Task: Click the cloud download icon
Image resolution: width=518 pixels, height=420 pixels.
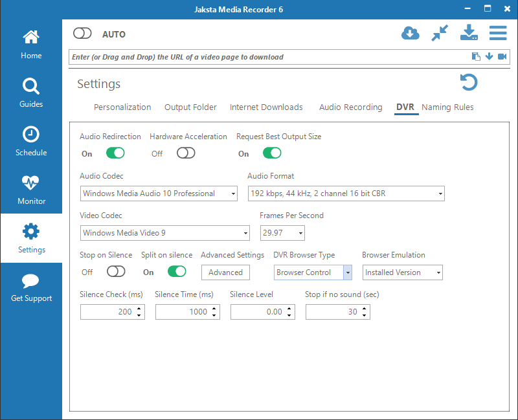Action: [411, 34]
